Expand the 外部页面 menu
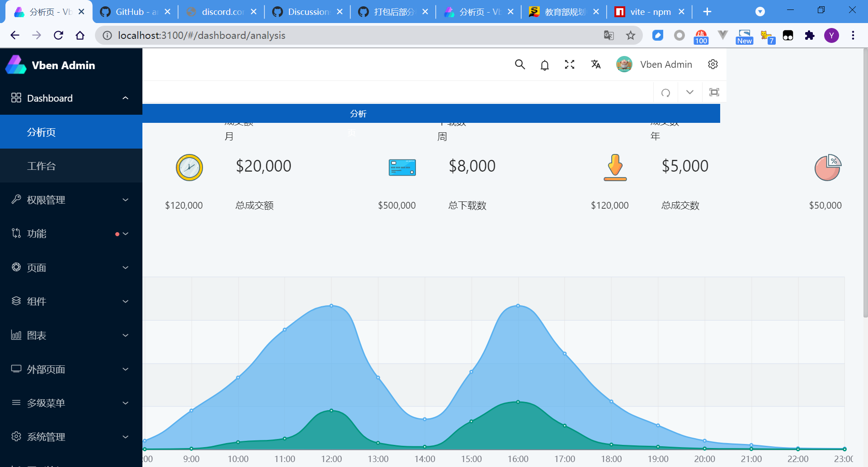868x467 pixels. (71, 369)
